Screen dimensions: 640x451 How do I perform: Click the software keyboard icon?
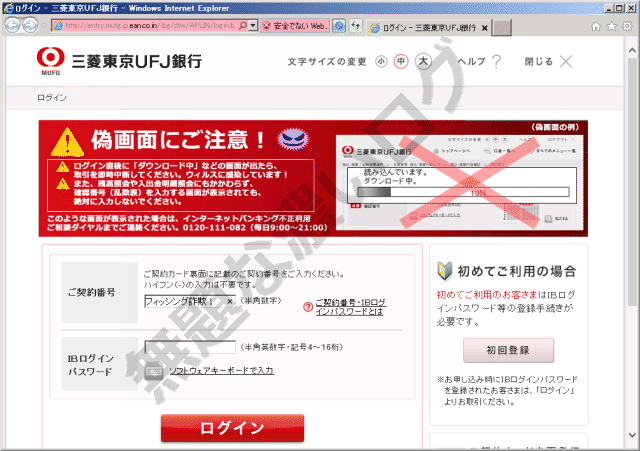154,371
